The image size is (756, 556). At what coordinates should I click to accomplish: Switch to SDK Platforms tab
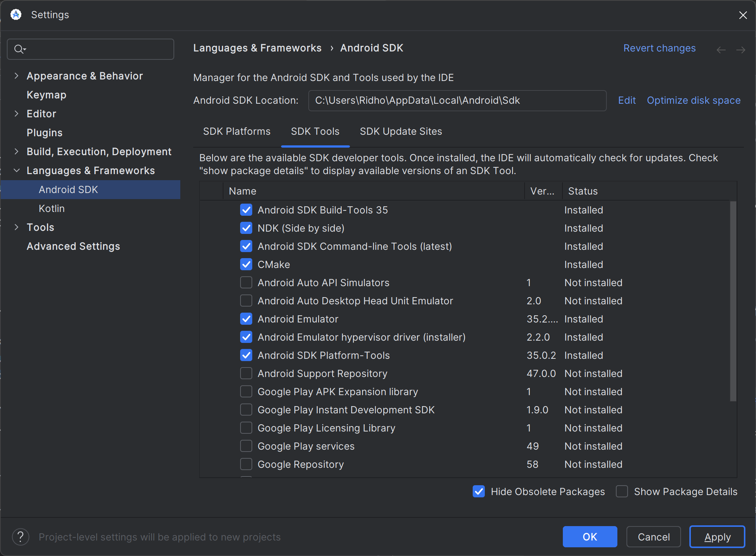coord(237,131)
